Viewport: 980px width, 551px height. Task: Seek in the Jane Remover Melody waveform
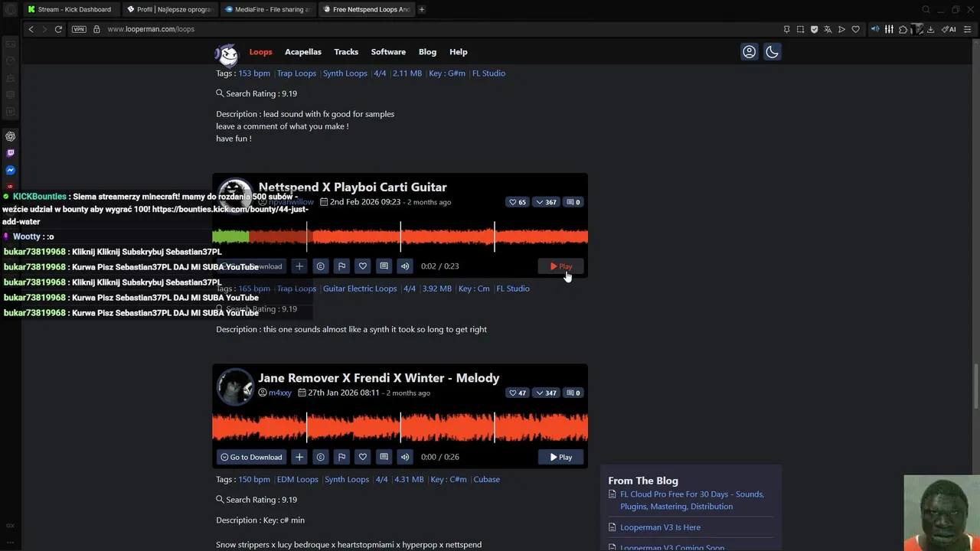pyautogui.click(x=400, y=427)
